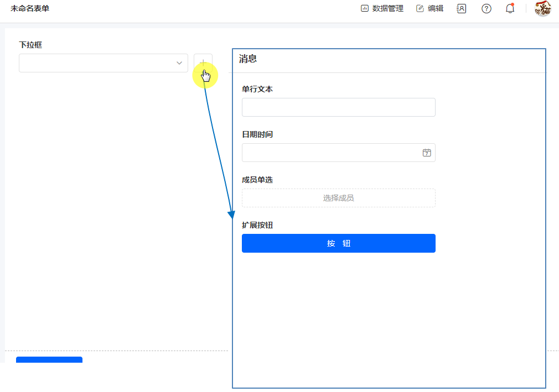Viewport: 559px width, 392px height.
Task: Select the 编辑 menu label
Action: (x=436, y=8)
